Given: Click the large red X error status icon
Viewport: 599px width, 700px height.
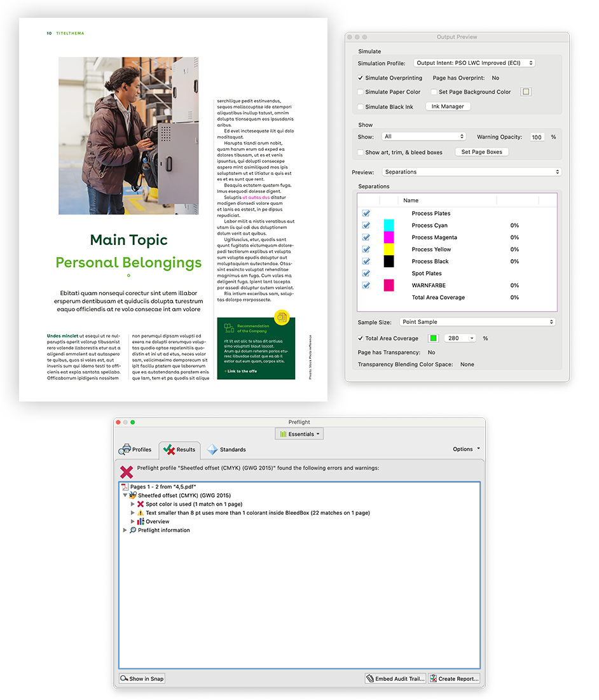Looking at the screenshot, I should tap(127, 472).
